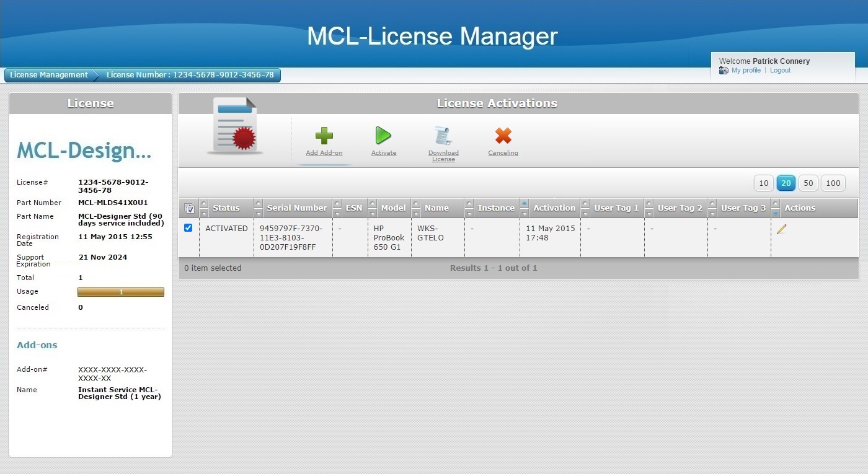Show 100 results per page

833,183
